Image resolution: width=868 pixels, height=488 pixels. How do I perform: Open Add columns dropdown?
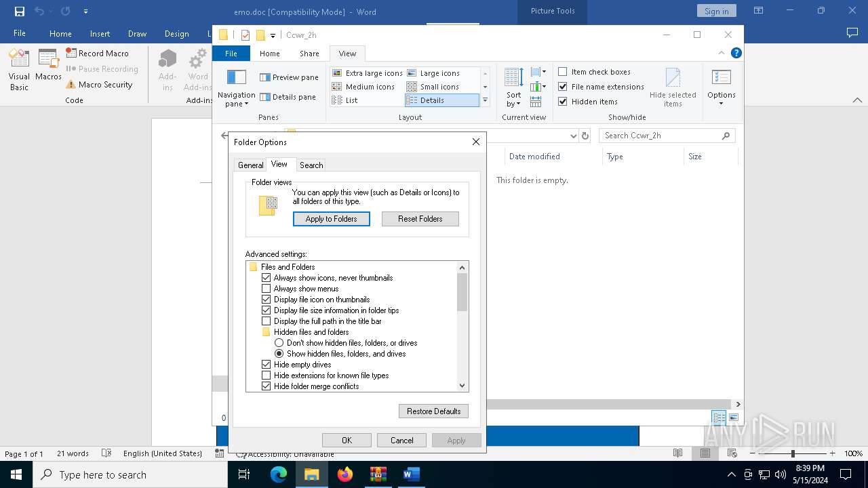539,87
